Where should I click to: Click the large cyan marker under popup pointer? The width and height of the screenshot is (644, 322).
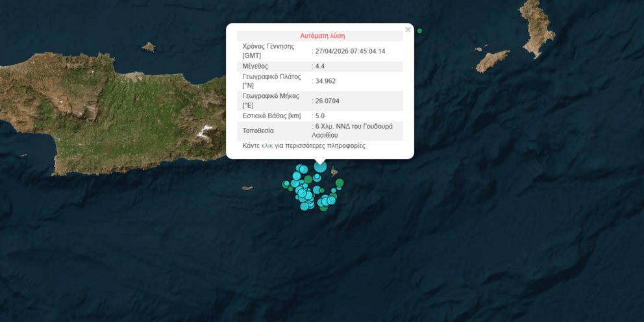320,166
